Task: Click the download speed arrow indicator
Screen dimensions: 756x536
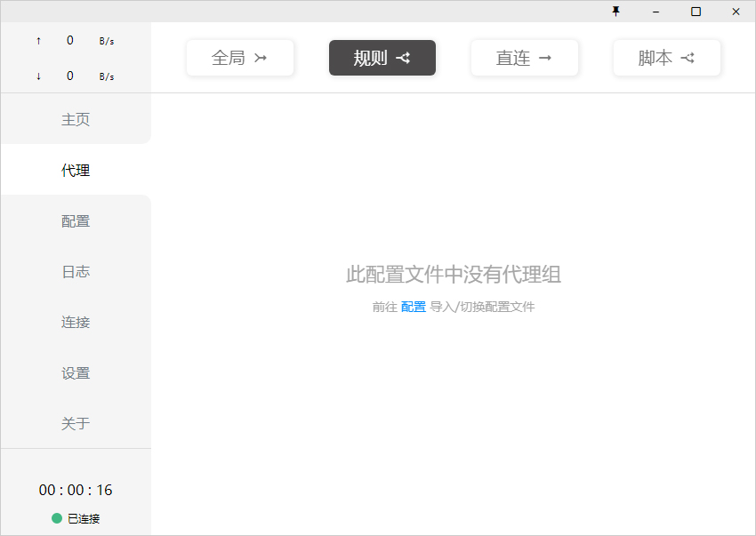Action: point(37,76)
